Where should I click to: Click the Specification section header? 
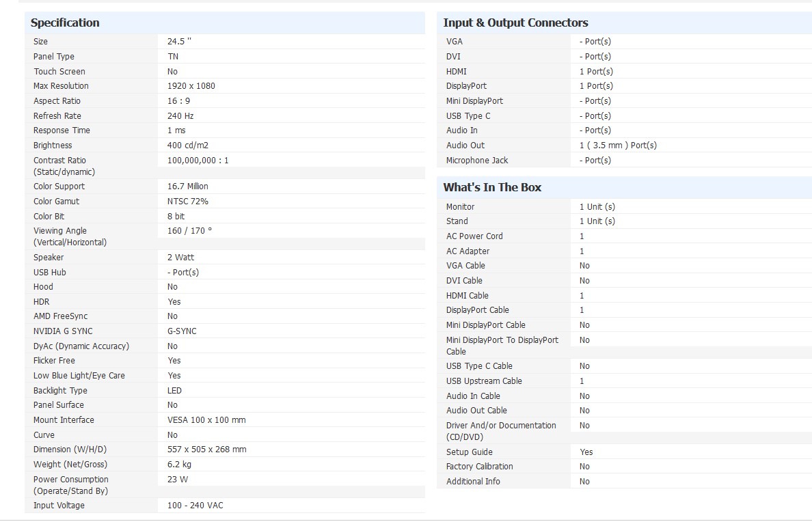click(x=65, y=23)
